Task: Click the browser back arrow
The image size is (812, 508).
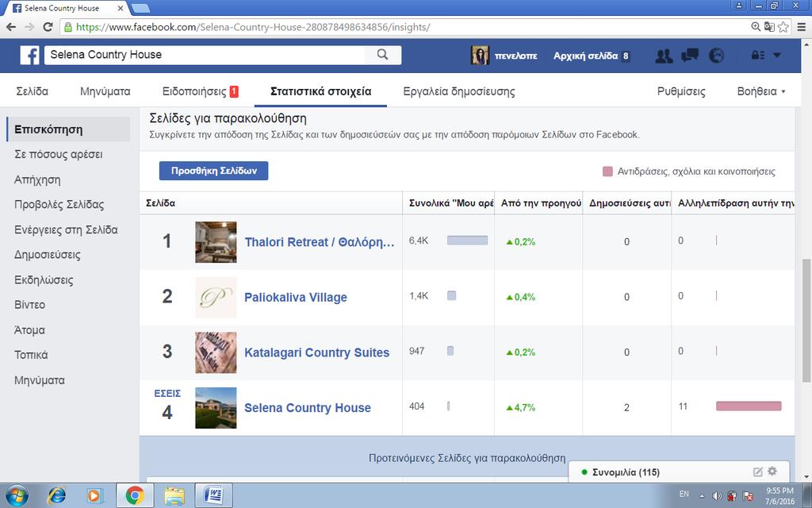Action: coord(11,27)
